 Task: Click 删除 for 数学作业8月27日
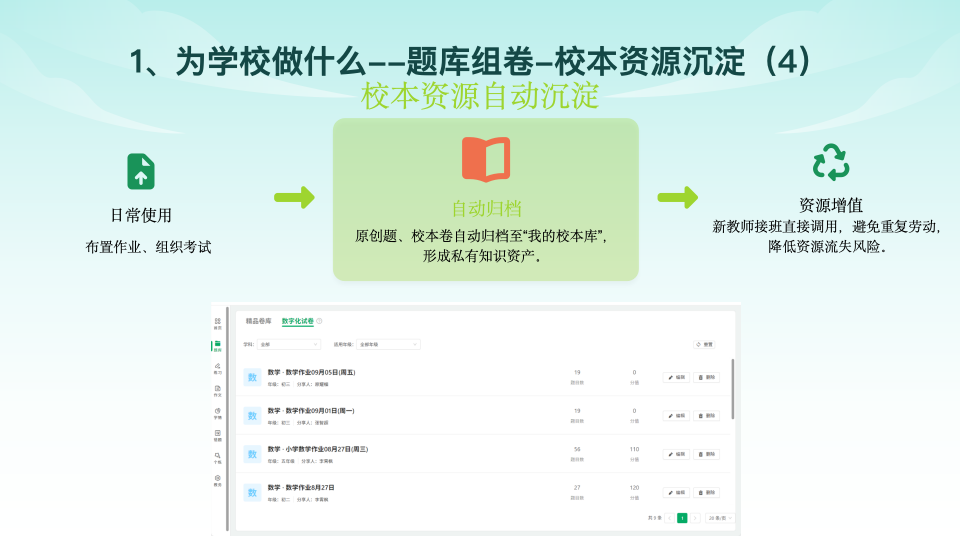click(x=706, y=492)
